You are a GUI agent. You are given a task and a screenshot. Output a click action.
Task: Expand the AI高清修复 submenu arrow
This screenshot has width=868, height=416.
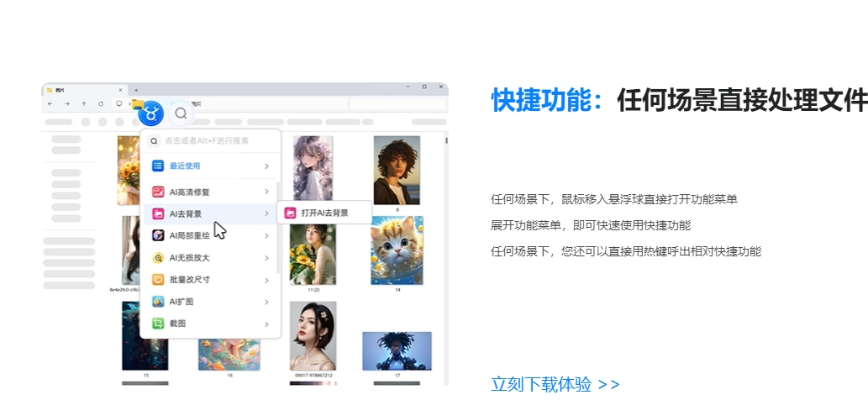pyautogui.click(x=266, y=192)
